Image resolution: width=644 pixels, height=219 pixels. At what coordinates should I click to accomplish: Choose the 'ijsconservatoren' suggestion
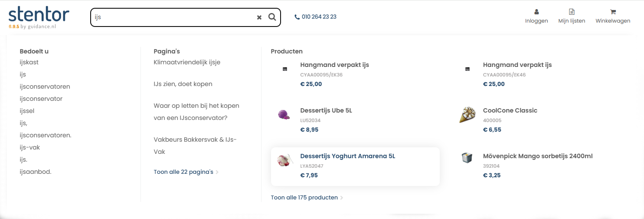click(45, 86)
